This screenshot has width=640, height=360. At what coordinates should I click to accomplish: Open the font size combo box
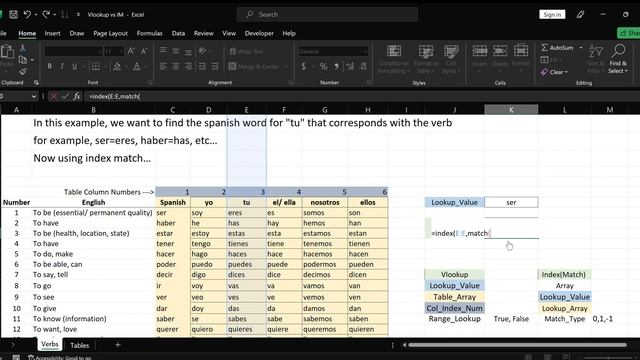[x=113, y=51]
